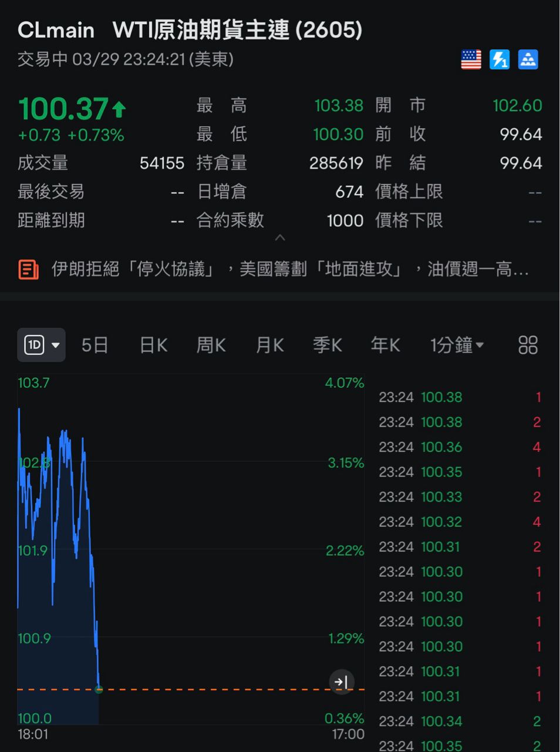This screenshot has height=752, width=560.
Task: Collapse quote details with the up chevron
Action: pos(280,238)
